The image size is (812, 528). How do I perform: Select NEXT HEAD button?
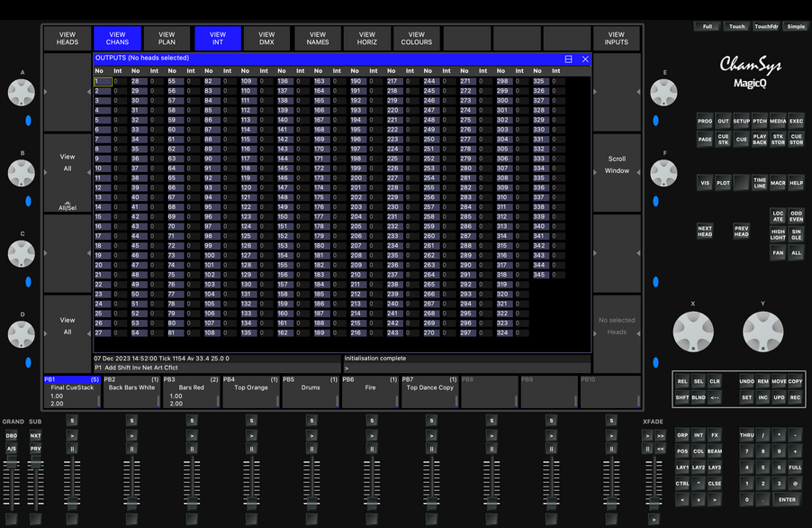click(704, 231)
